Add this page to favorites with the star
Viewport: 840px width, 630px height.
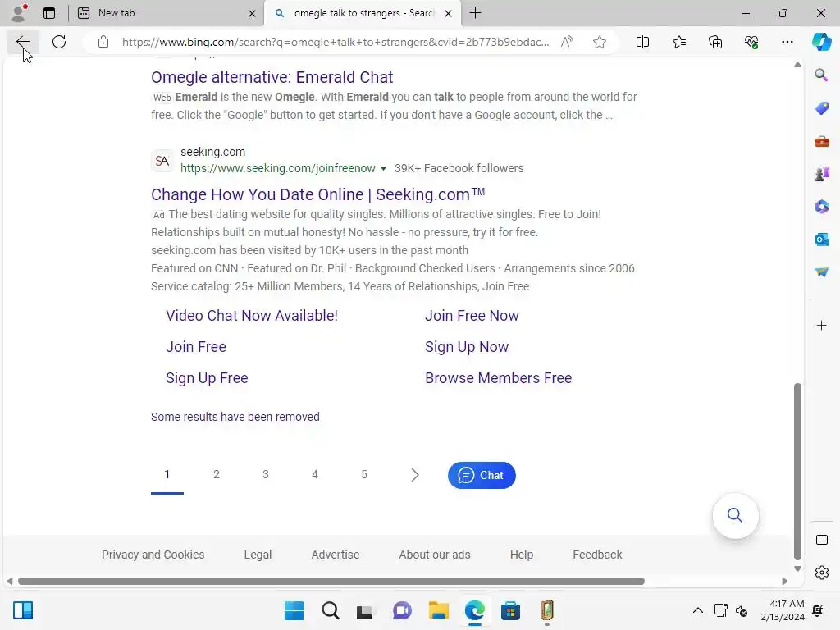pyautogui.click(x=600, y=42)
